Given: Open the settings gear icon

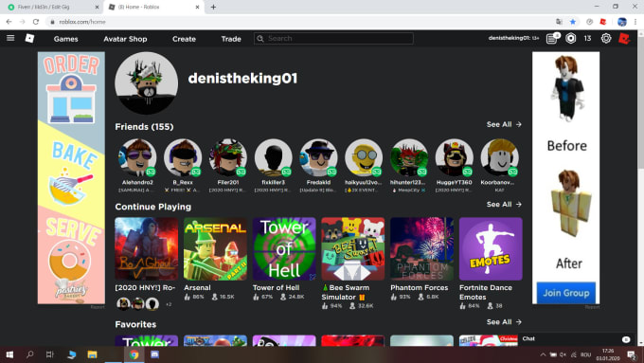Looking at the screenshot, I should pyautogui.click(x=606, y=38).
